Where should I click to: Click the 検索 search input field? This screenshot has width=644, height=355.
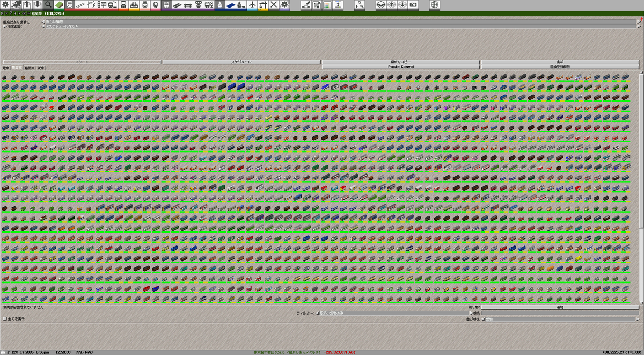coord(560,313)
